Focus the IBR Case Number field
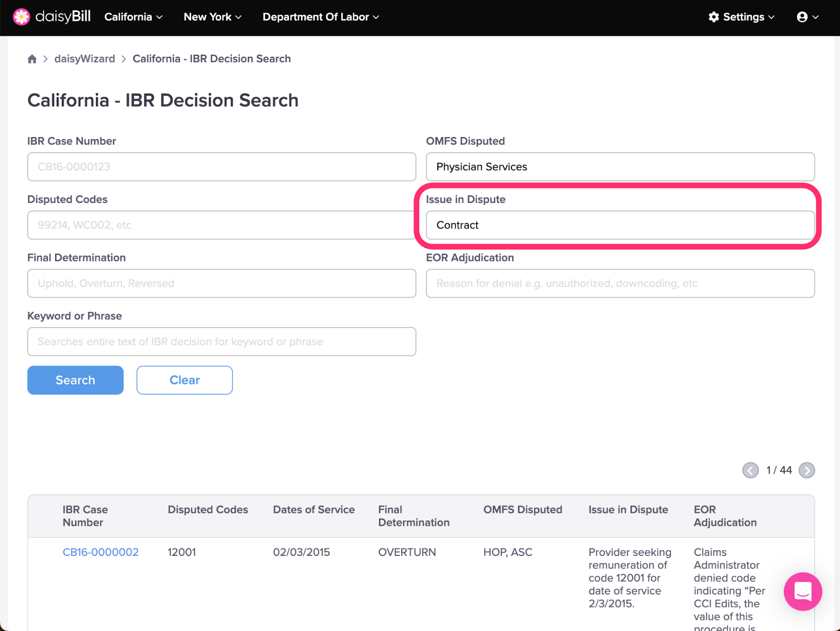This screenshot has height=631, width=840. pos(222,167)
